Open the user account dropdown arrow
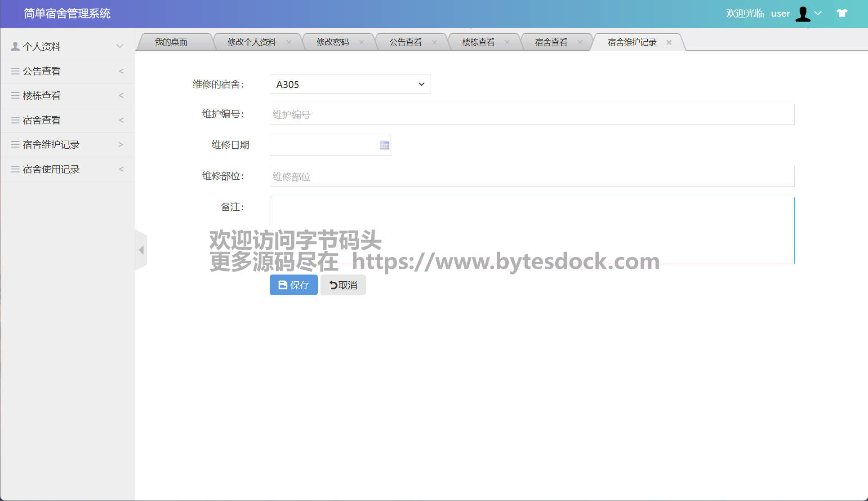This screenshot has height=501, width=868. [818, 13]
